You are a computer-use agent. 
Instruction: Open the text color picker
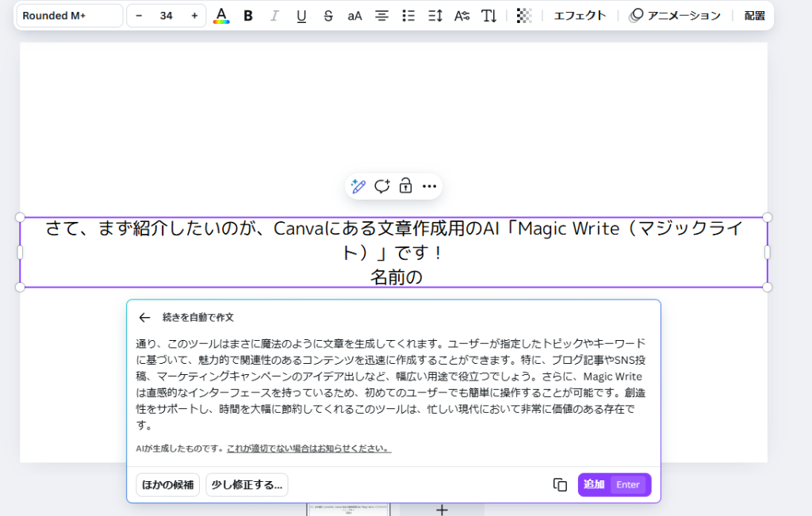[x=222, y=16]
